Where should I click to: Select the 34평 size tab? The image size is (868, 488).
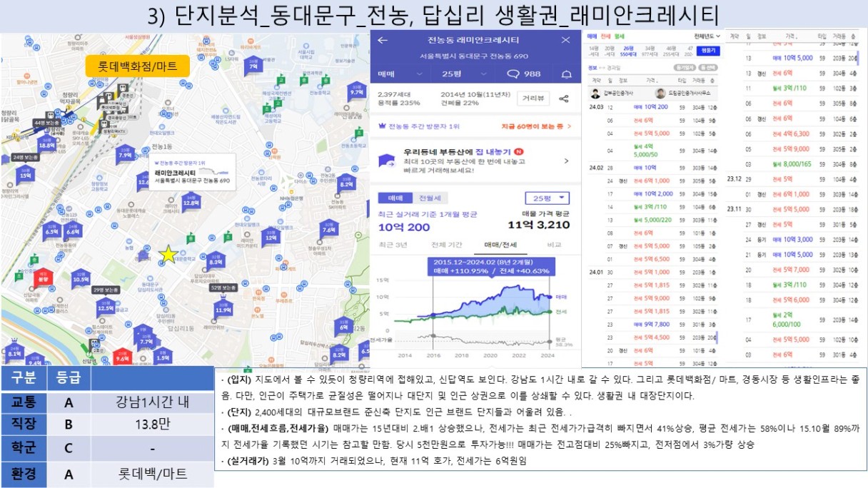point(649,50)
